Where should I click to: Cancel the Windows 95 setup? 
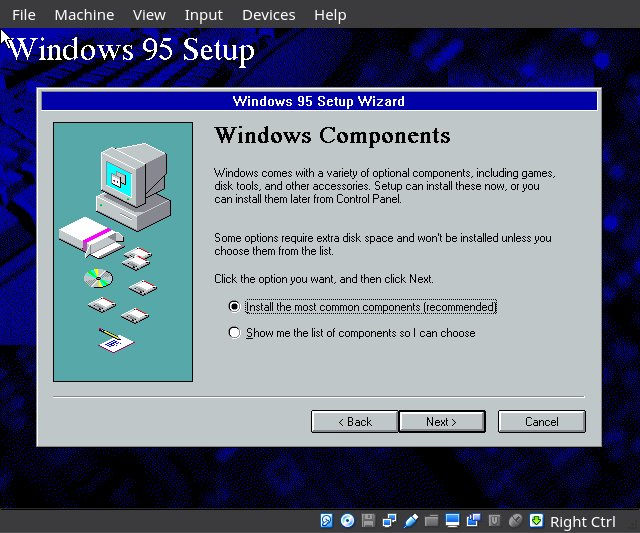(x=542, y=422)
